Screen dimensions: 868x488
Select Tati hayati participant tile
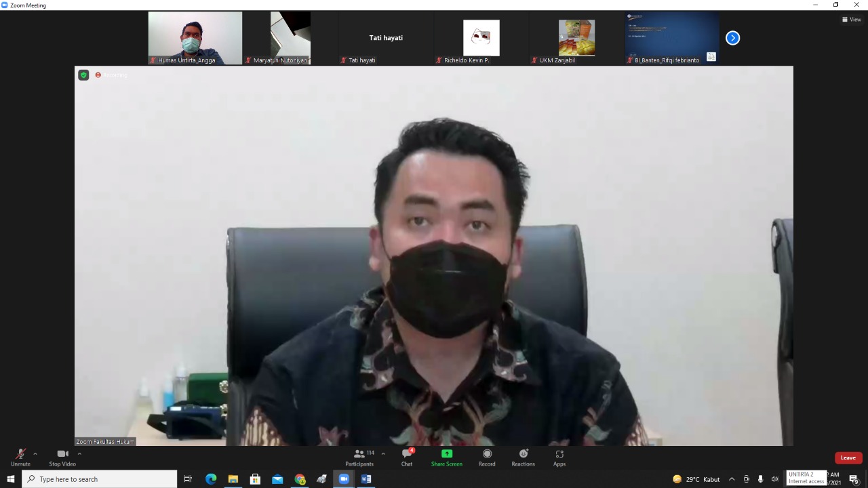pyautogui.click(x=386, y=38)
